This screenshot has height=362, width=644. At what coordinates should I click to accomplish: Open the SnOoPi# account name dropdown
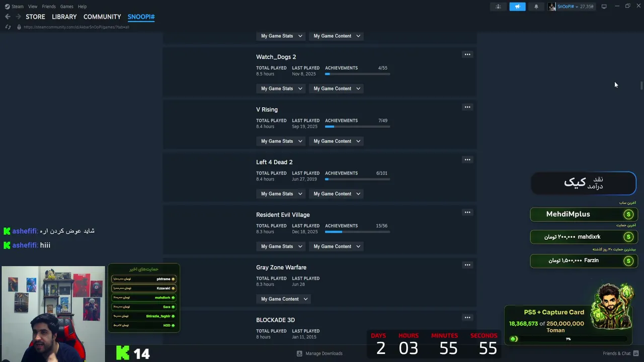click(568, 7)
